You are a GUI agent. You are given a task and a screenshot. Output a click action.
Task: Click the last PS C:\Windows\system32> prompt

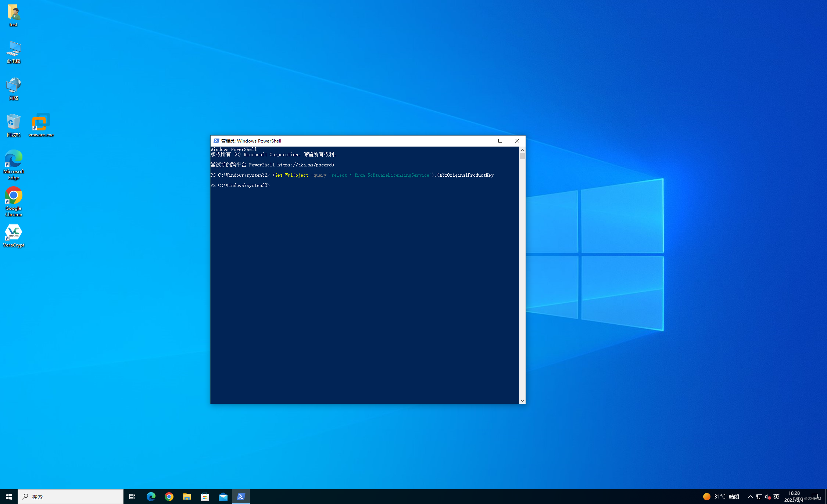(x=240, y=186)
